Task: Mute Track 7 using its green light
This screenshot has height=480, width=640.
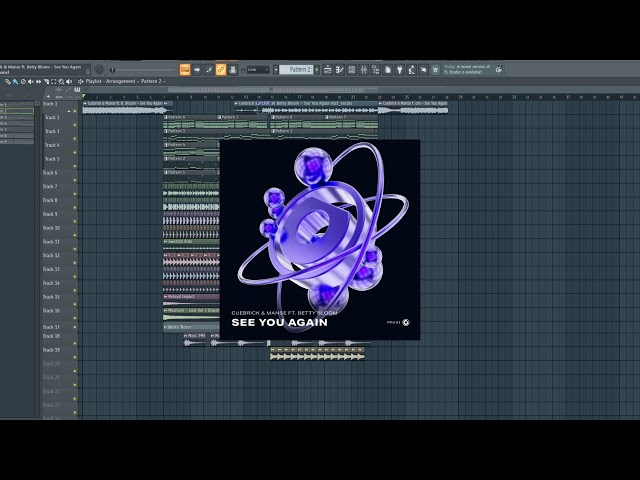Action: pos(75,194)
